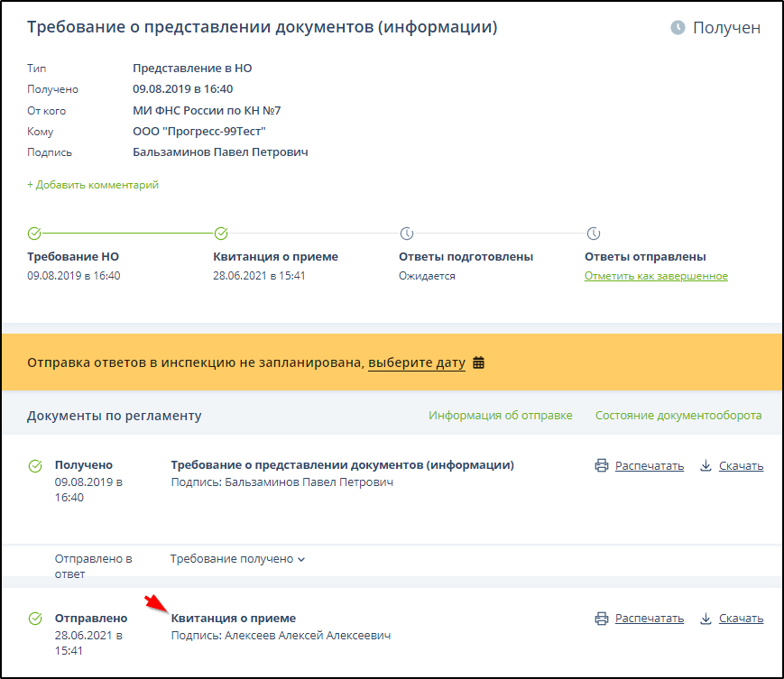Open Информация об отправке tab
Screen dimensions: 784x679
click(500, 416)
